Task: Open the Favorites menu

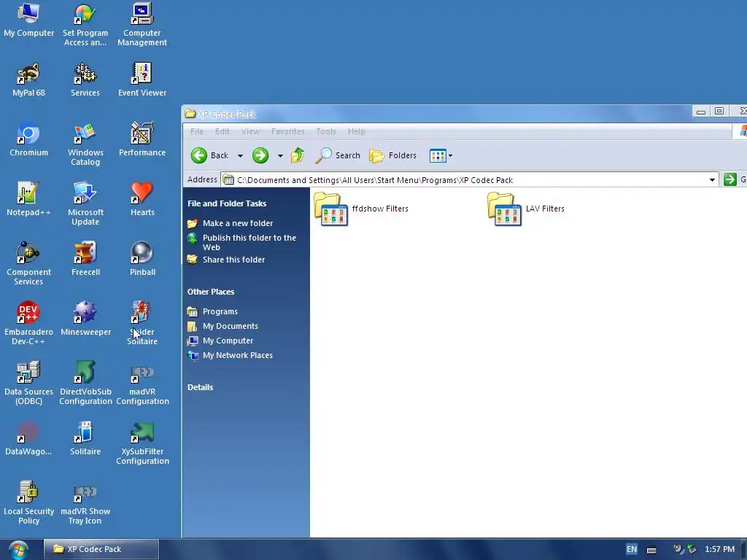Action: [x=287, y=131]
